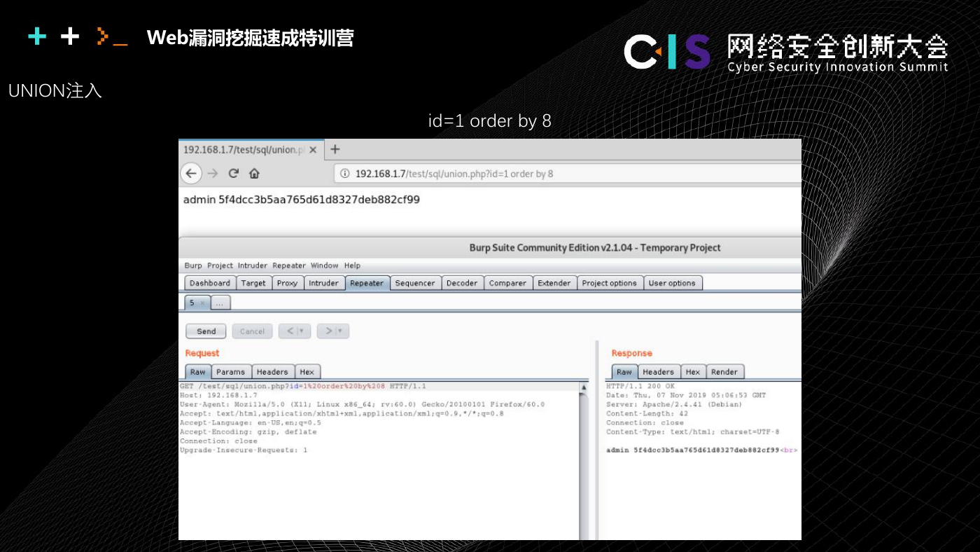Click the Accept-Language header line
The image size is (980, 552).
tap(251, 423)
